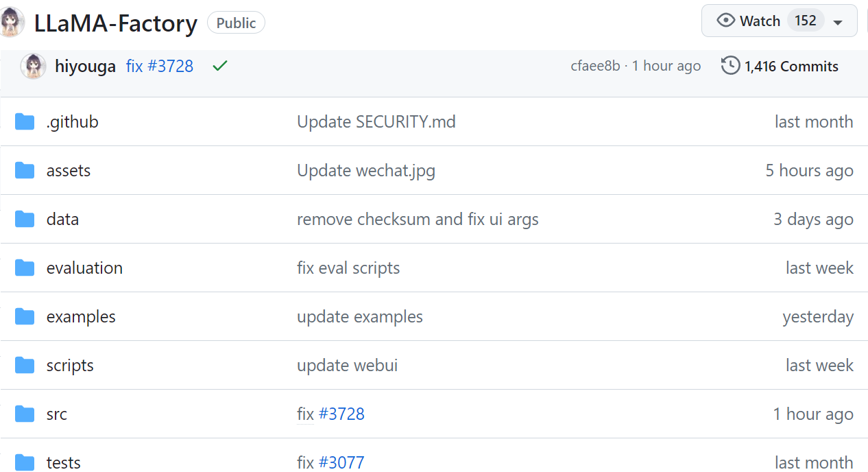Open the 'Update SECURITY.md' commit message
The image size is (868, 472).
[376, 122]
